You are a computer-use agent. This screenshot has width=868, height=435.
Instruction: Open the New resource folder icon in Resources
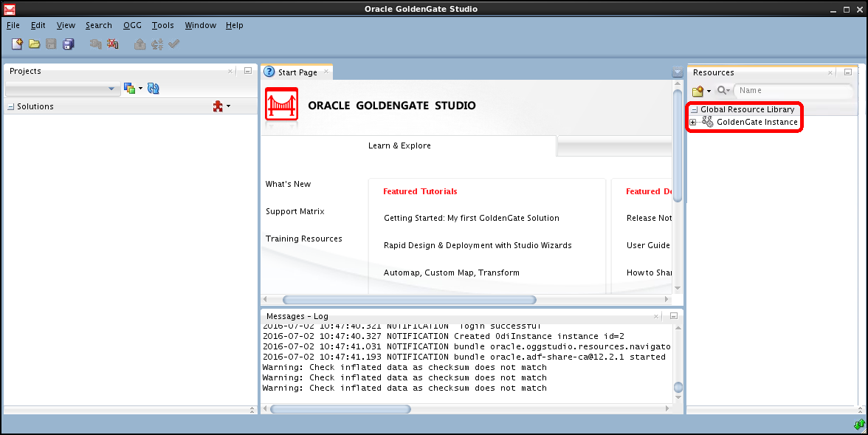699,90
